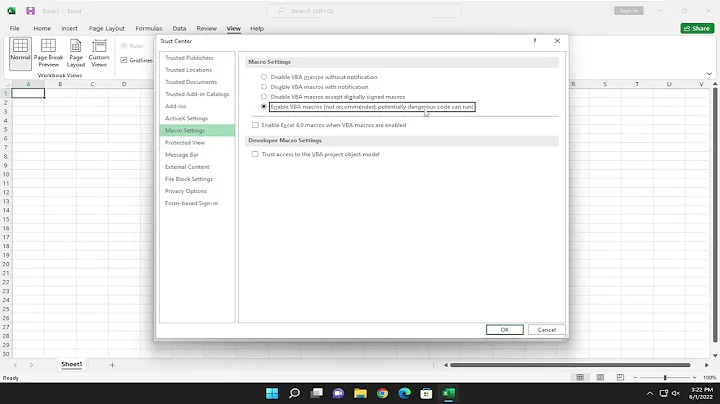Open Windows Start menu
720x404 pixels.
point(272,393)
